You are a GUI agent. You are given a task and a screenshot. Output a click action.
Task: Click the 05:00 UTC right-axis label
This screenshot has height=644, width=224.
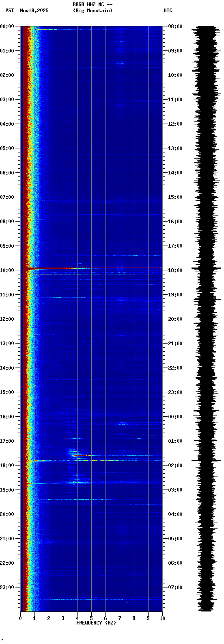coord(175,539)
